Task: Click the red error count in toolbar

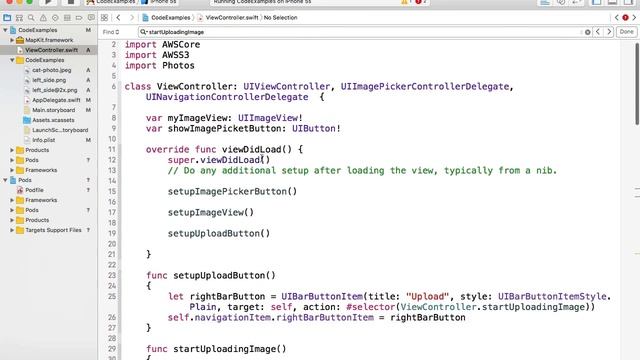Action: coord(421,2)
